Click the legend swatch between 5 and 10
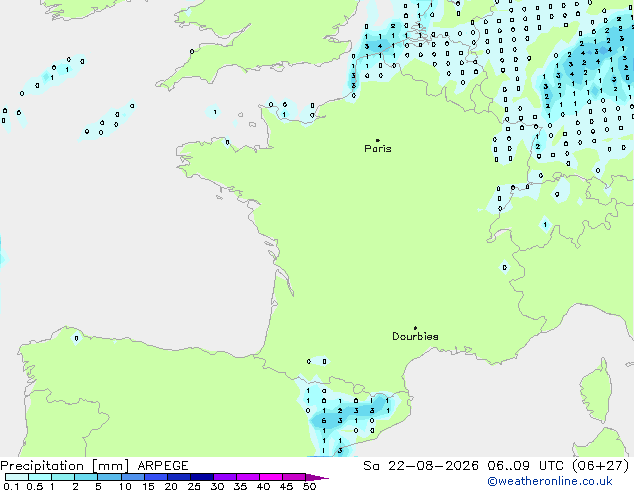The height and width of the screenshot is (490, 634). 109,477
